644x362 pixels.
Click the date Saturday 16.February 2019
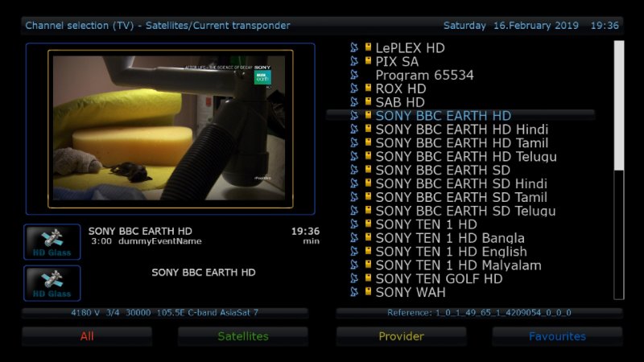(x=511, y=26)
